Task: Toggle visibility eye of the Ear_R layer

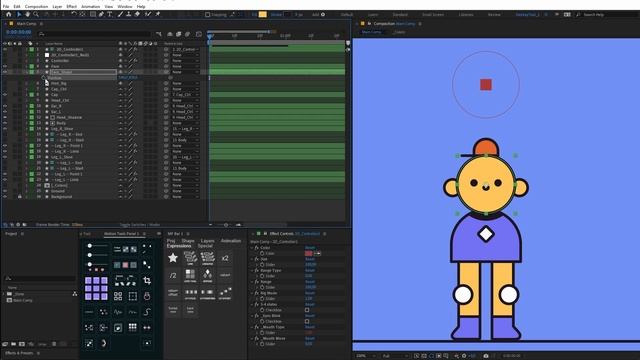Action: [x=5, y=106]
